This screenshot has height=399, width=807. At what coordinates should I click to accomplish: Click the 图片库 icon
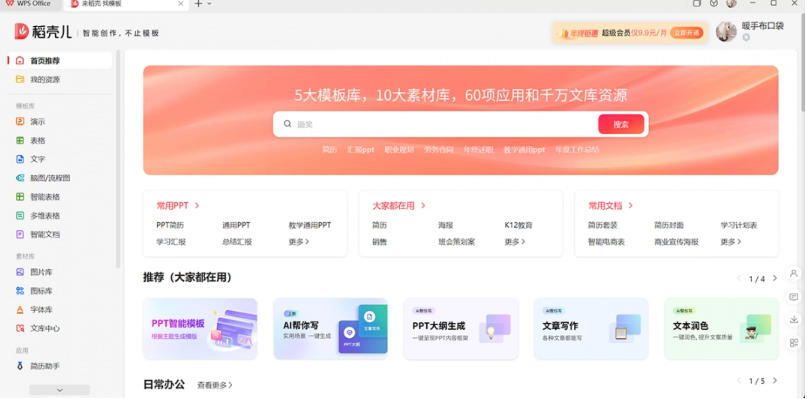(20, 272)
